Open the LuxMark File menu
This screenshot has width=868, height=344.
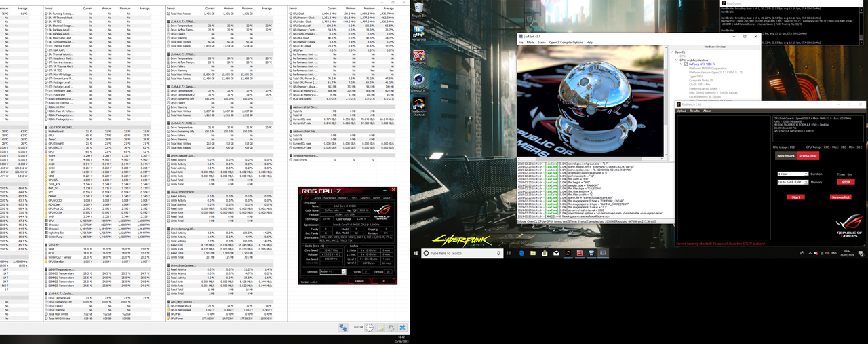point(521,42)
